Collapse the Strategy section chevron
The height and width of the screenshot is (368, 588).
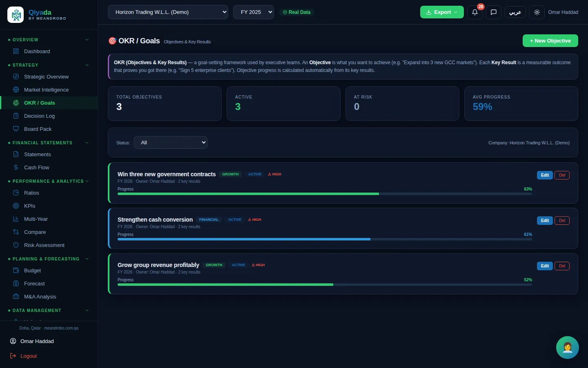87,65
